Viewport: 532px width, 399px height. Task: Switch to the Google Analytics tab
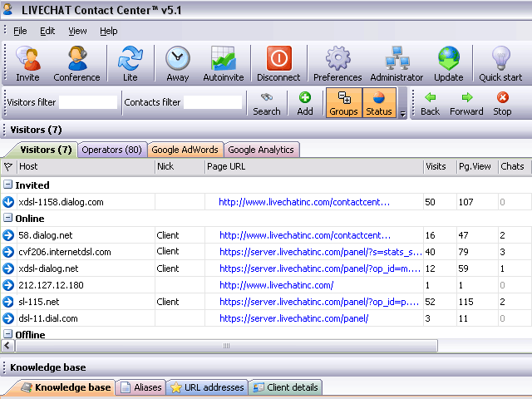pyautogui.click(x=261, y=150)
